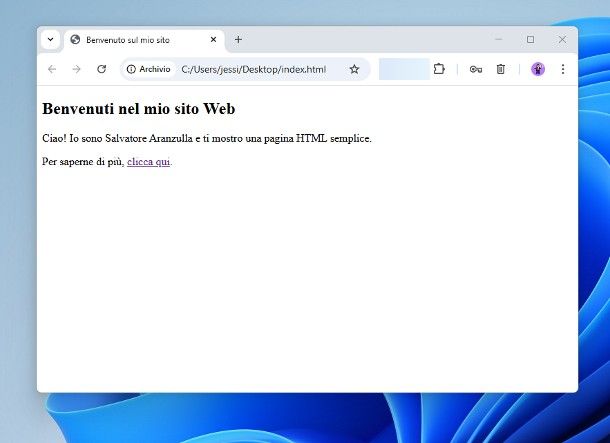610x443 pixels.
Task: Reload the current page
Action: pos(102,69)
